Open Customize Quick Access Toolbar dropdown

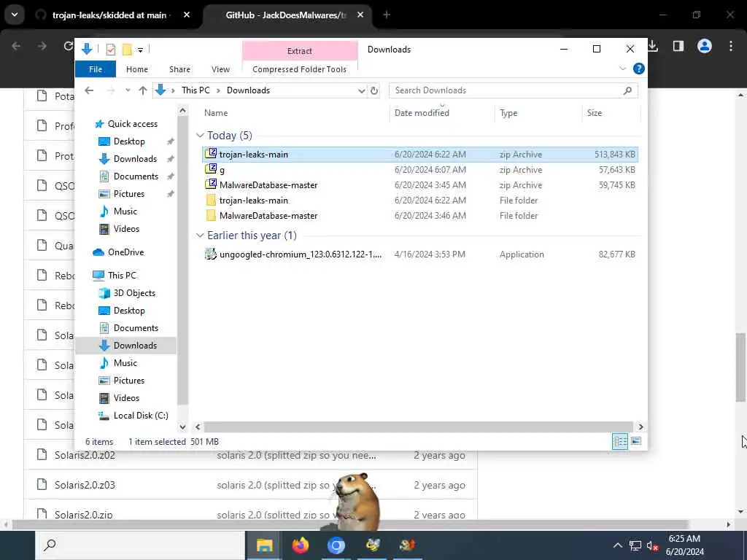140,50
